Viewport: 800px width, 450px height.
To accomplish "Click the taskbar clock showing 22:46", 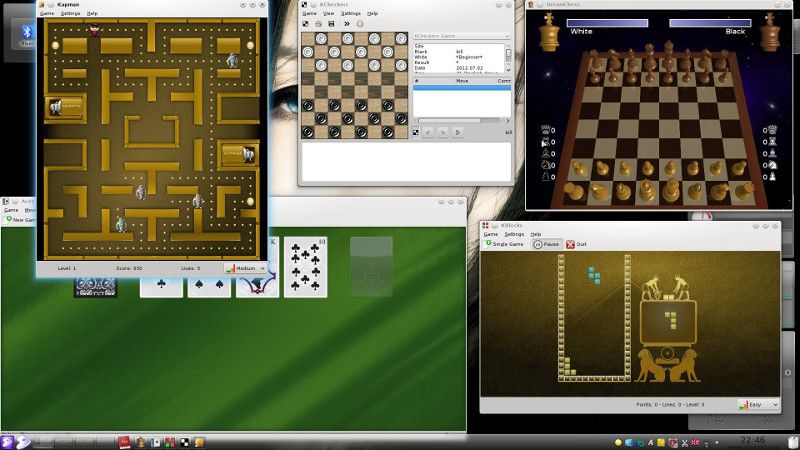I will coord(753,442).
